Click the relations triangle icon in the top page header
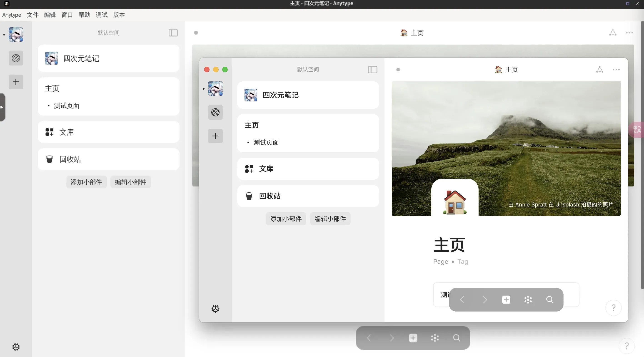 (613, 33)
